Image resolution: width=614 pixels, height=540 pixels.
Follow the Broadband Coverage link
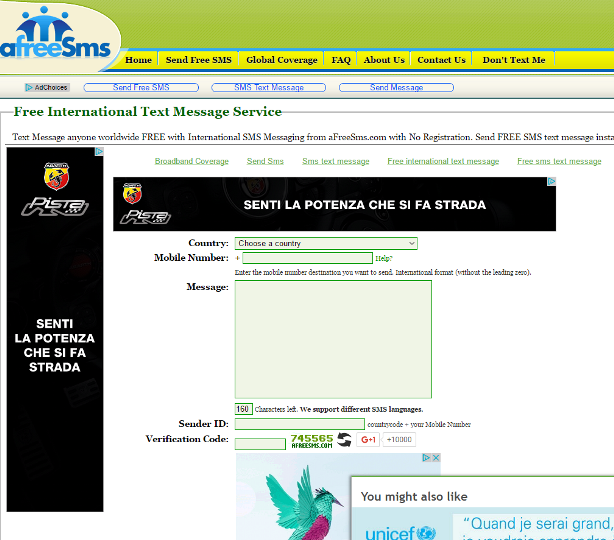(x=191, y=161)
